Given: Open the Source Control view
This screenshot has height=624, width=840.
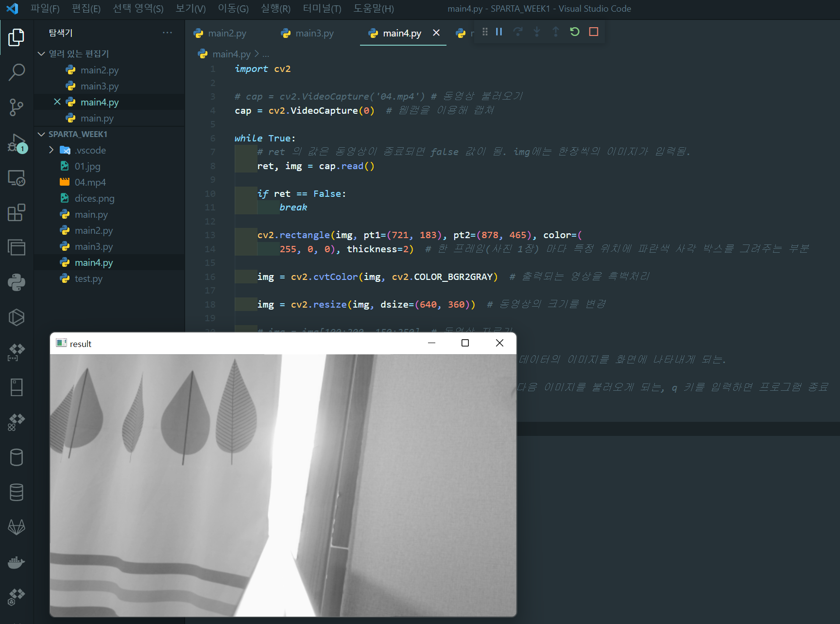Looking at the screenshot, I should pos(17,107).
